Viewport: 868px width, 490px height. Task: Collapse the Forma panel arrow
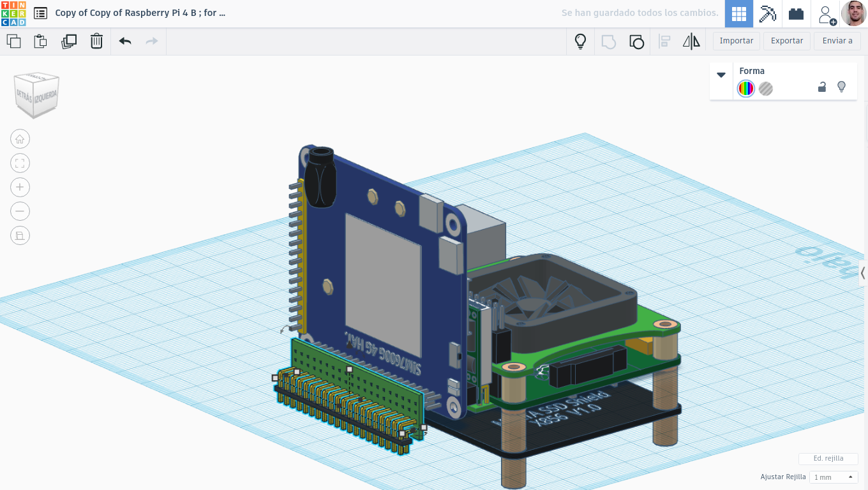click(x=721, y=75)
